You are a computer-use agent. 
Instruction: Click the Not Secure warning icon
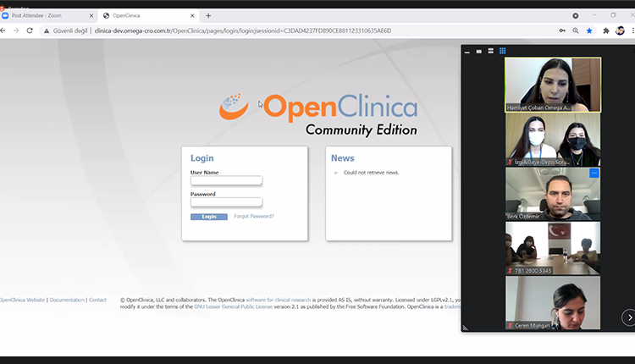coord(47,30)
